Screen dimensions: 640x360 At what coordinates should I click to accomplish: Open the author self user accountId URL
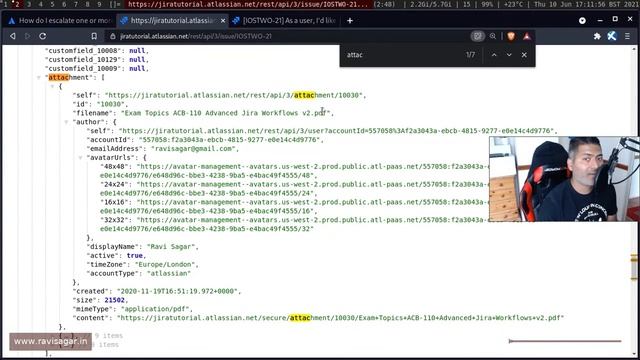tap(336, 131)
